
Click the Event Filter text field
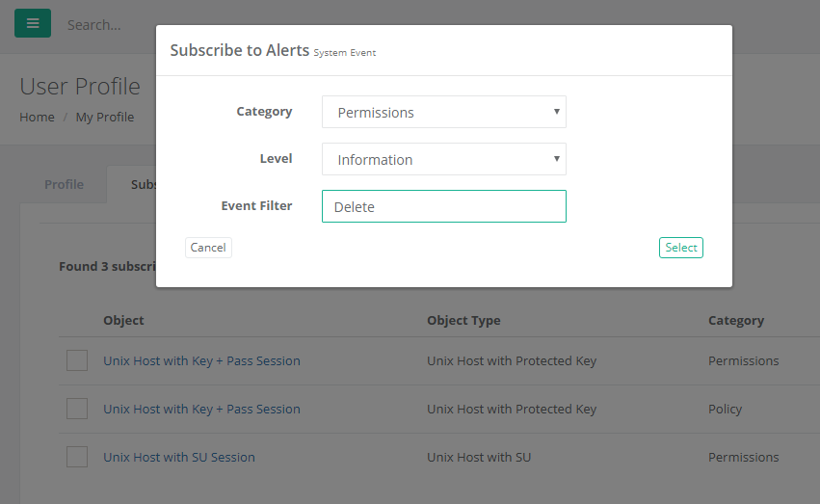[443, 206]
